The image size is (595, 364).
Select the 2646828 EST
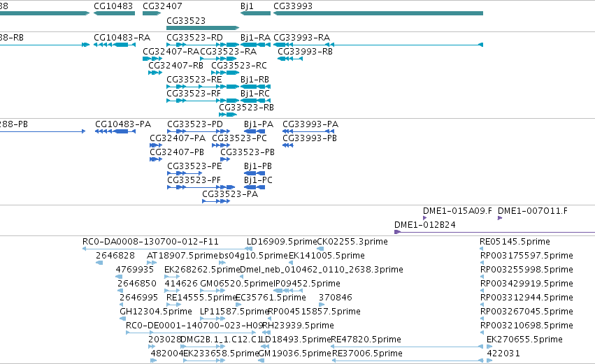click(x=99, y=263)
